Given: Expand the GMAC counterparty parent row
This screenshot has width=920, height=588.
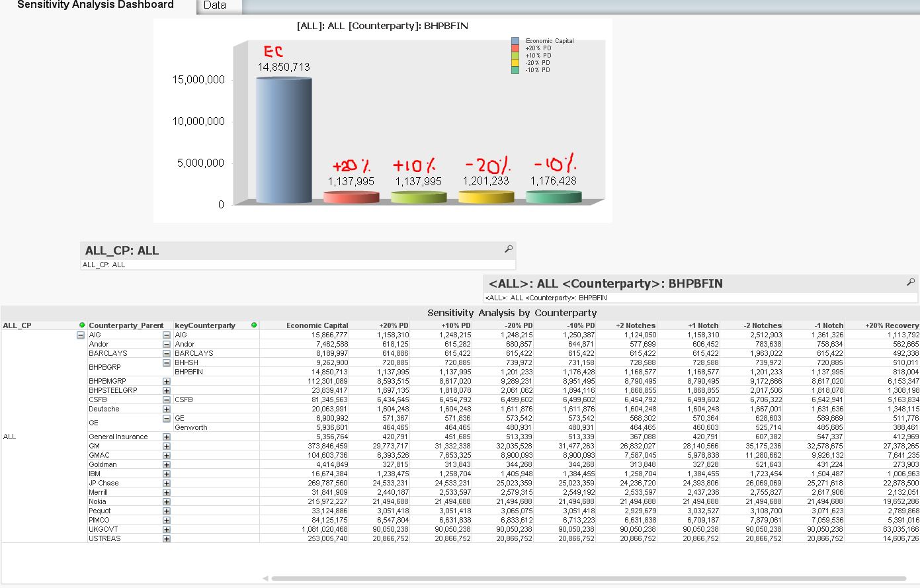Looking at the screenshot, I should pyautogui.click(x=166, y=456).
